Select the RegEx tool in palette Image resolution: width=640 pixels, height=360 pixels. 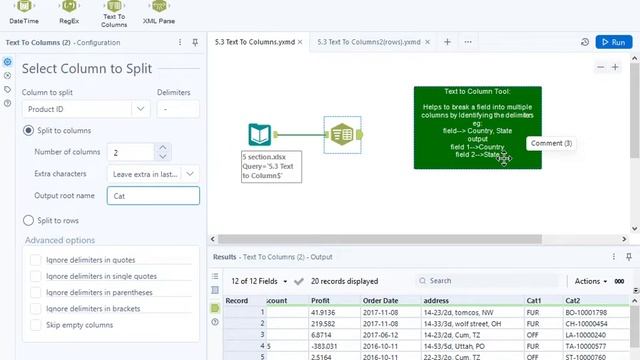tap(69, 12)
